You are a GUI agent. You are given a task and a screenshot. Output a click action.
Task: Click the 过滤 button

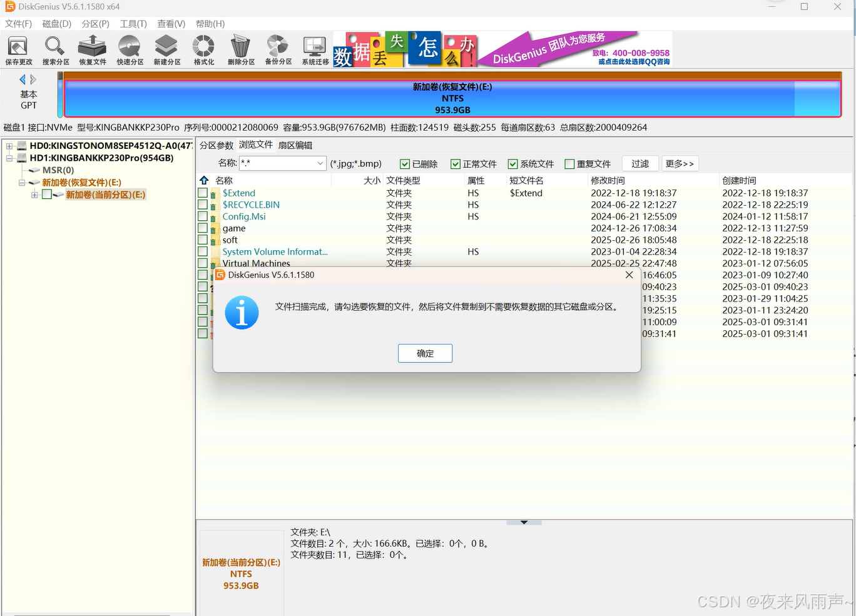pyautogui.click(x=640, y=163)
